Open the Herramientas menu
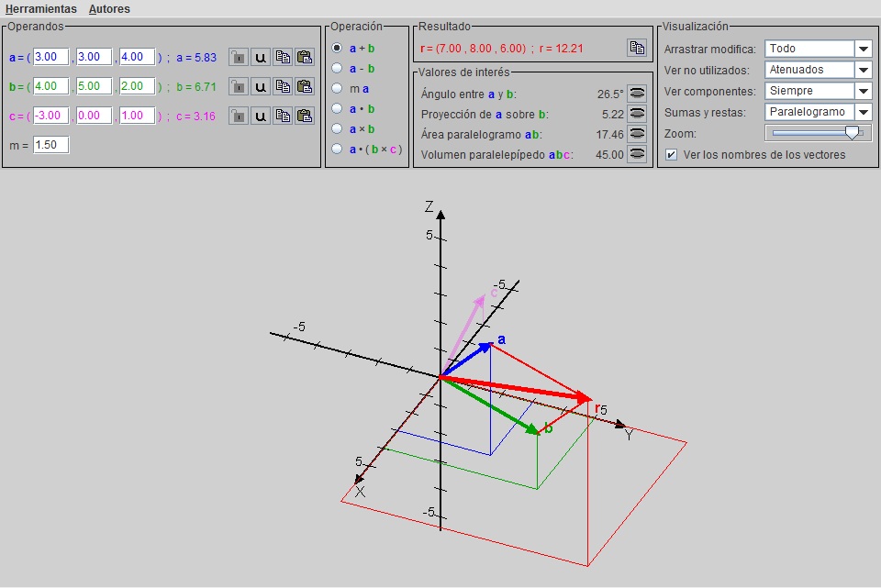Screen dimensions: 881x588 tap(40, 9)
